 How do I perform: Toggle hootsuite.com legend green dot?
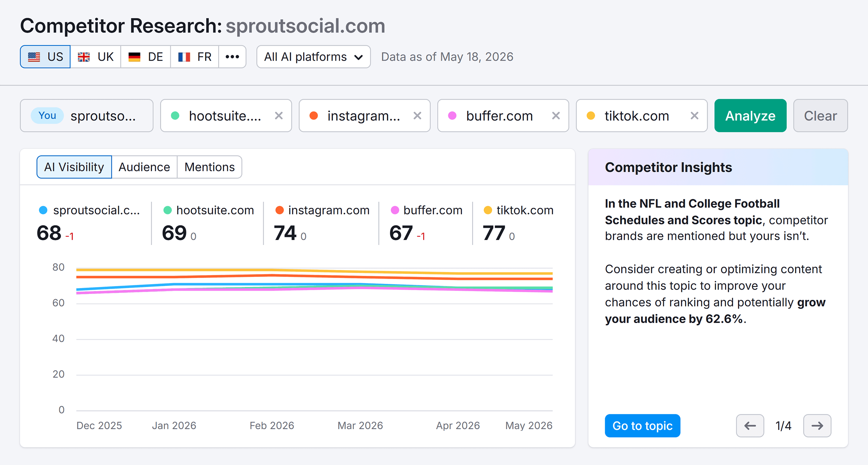pos(168,210)
